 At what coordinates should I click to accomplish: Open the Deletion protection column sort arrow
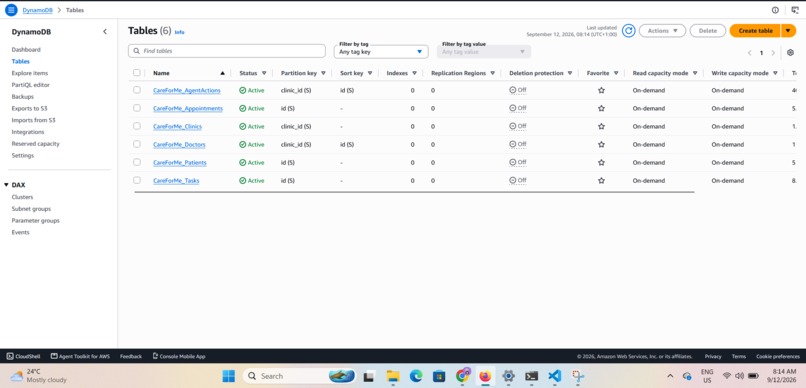[570, 73]
